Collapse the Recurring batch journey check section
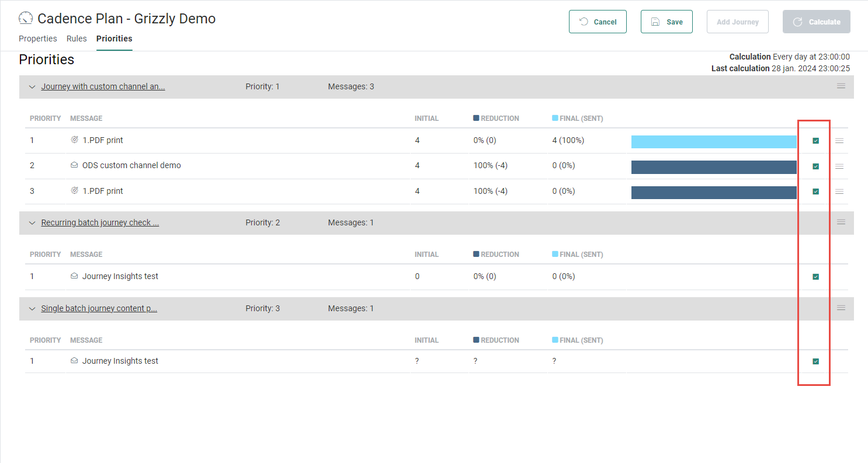This screenshot has height=463, width=868. (x=32, y=223)
